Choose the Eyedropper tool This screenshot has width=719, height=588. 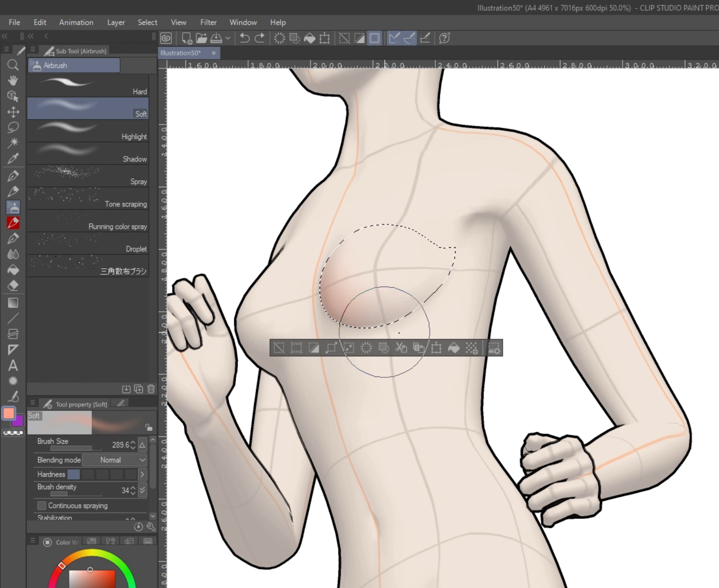click(13, 159)
